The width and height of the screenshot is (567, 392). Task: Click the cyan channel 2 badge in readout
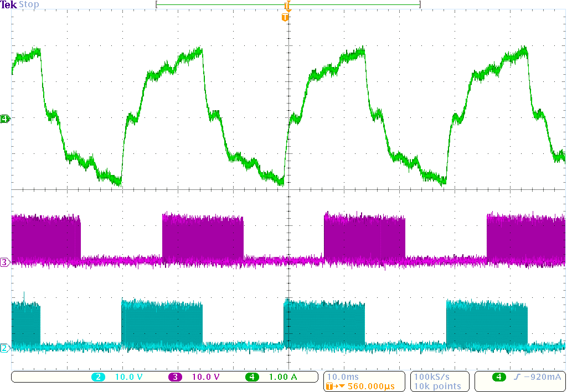click(98, 377)
